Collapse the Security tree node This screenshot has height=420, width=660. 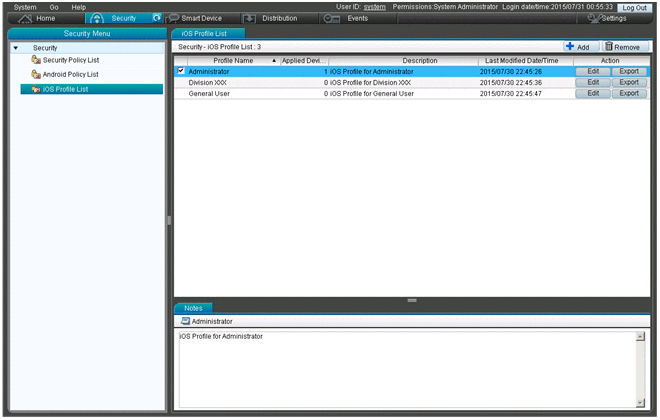[16, 48]
